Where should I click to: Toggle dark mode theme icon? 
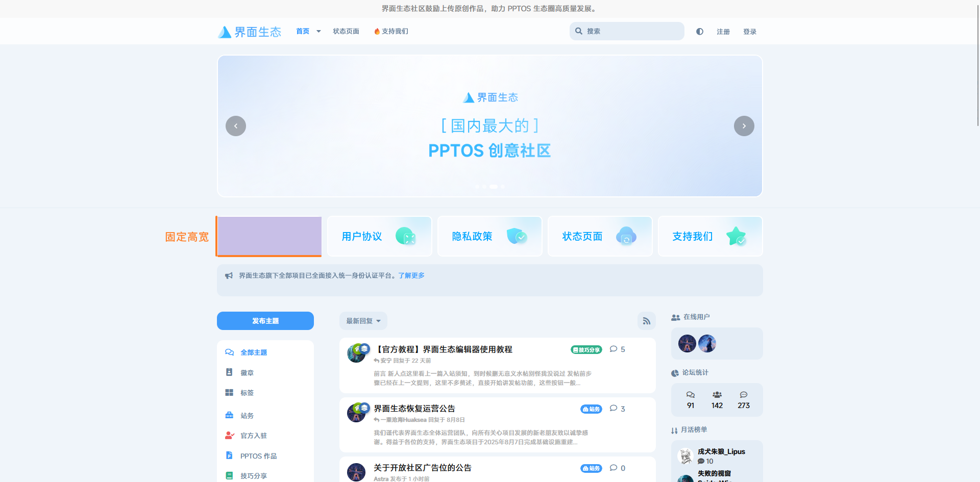click(x=699, y=32)
